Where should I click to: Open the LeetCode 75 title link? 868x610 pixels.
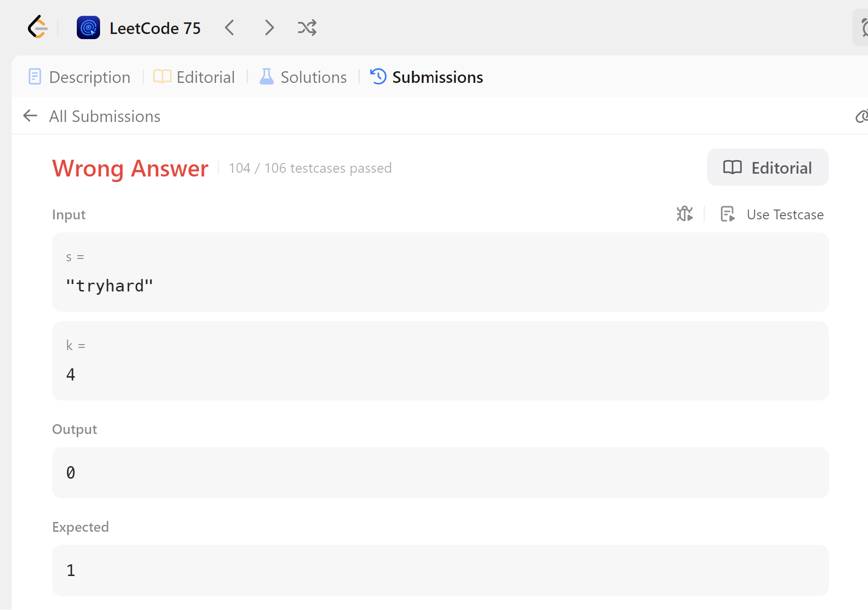[x=155, y=28]
